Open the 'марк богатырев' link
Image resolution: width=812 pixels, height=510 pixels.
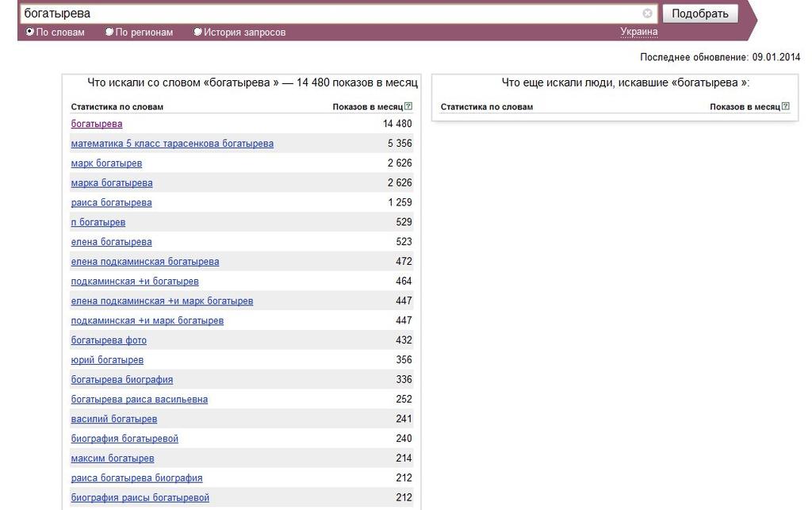pyautogui.click(x=106, y=163)
